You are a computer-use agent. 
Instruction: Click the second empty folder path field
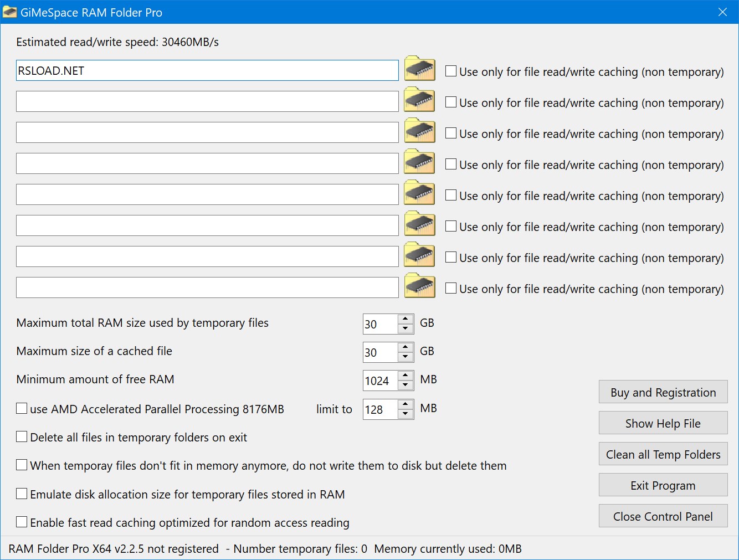coord(207,132)
